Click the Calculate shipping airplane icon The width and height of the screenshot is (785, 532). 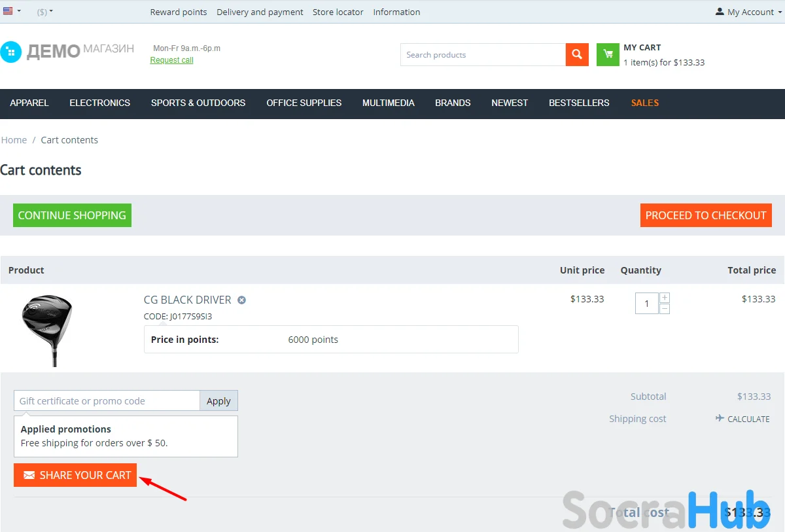(720, 419)
